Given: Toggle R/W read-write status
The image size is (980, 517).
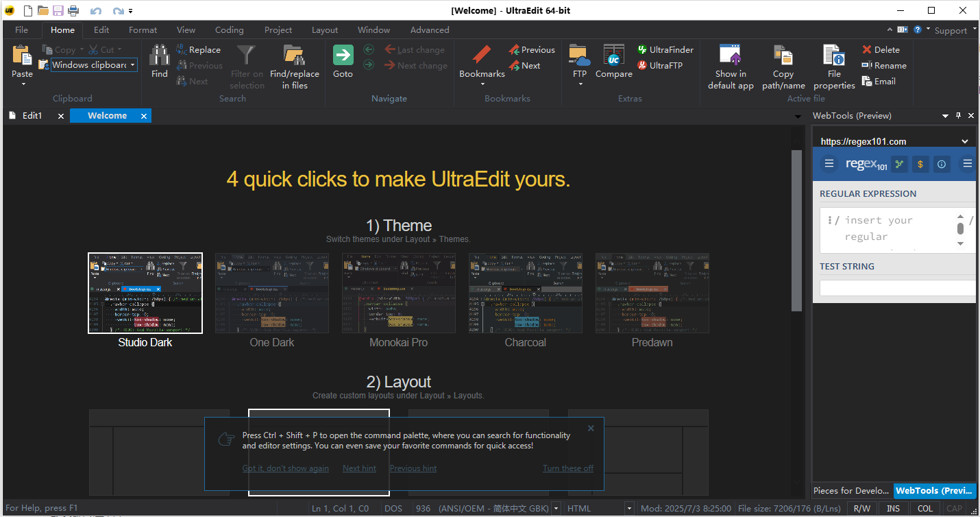Looking at the screenshot, I should (861, 507).
